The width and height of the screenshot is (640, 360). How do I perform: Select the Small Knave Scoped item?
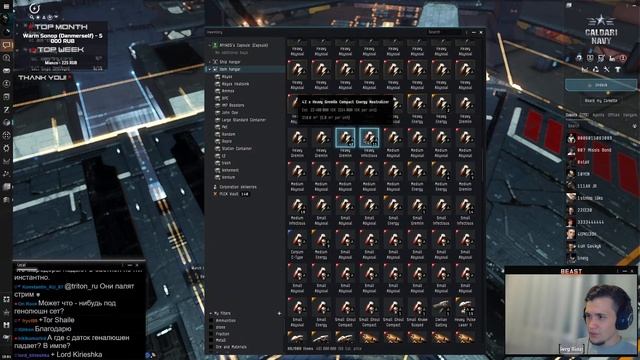[417, 312]
